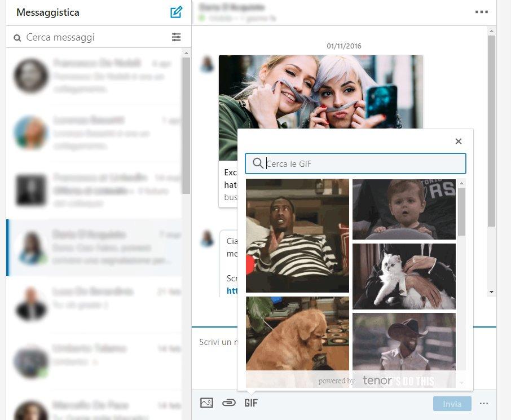Viewport: 511px width, 420px height.
Task: Expand Luca De Berardinis's conversation
Action: 96,302
